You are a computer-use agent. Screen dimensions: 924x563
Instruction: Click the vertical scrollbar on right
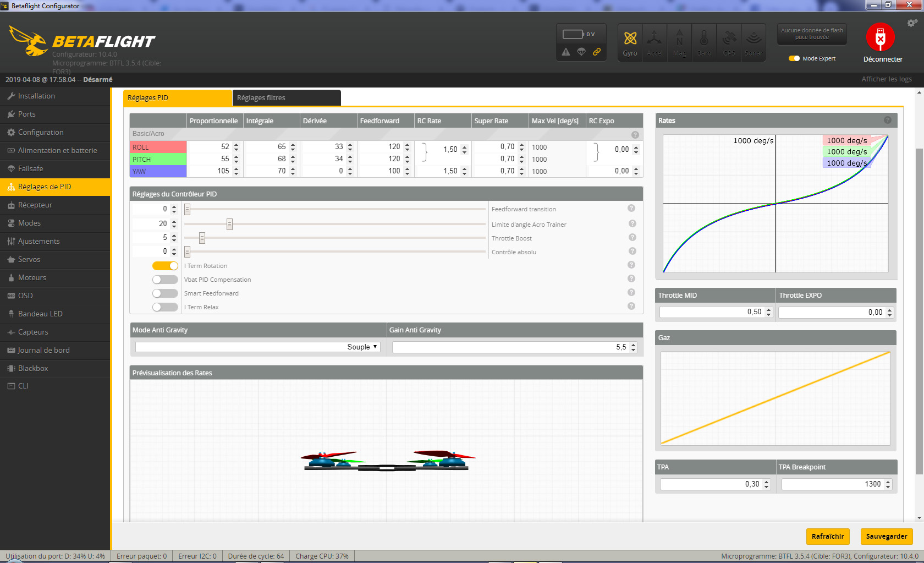919,311
